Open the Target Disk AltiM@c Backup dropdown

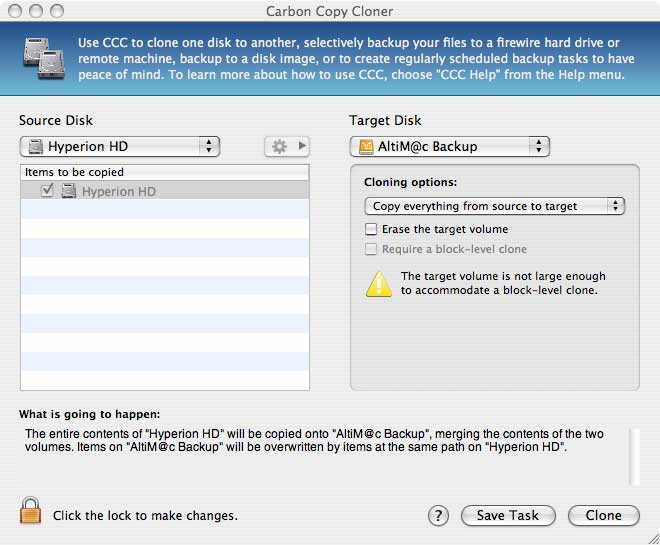pyautogui.click(x=450, y=146)
